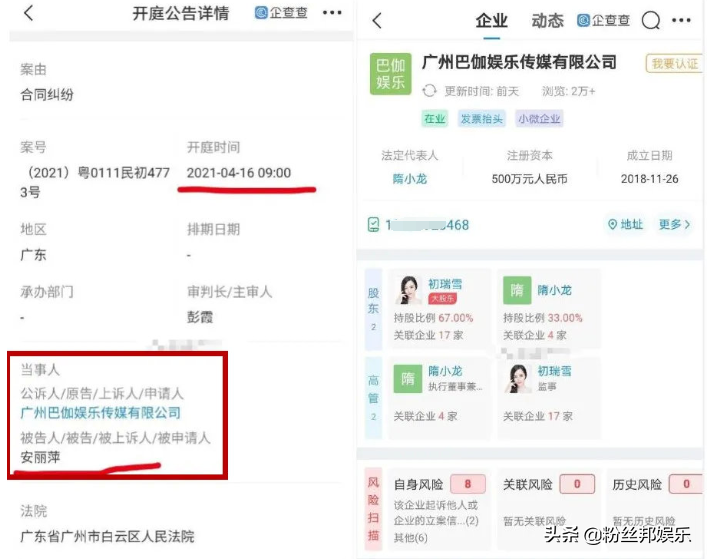707x559 pixels.
Task: Switch to 企业 tab
Action: (491, 21)
